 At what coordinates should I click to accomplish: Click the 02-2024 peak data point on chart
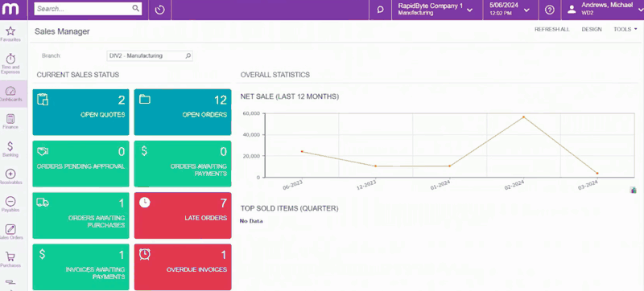[523, 117]
